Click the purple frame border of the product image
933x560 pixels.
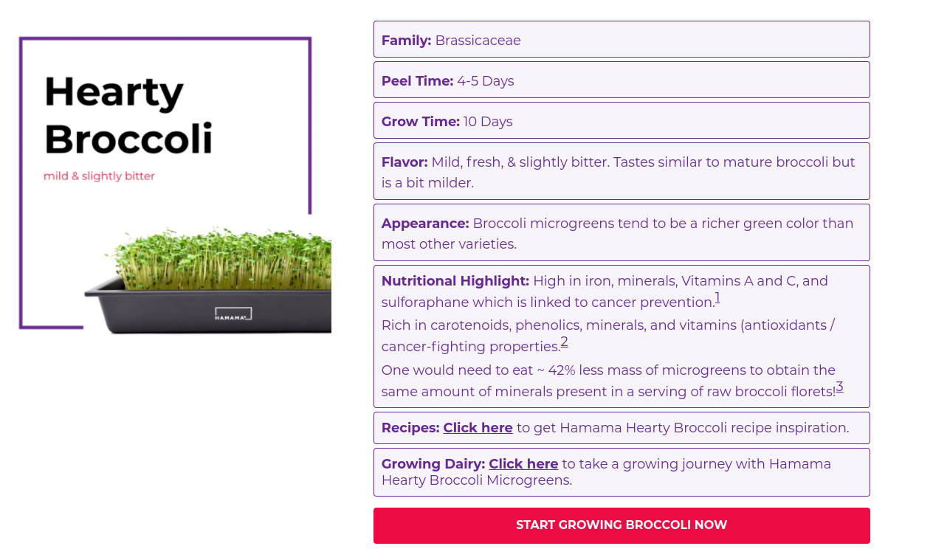click(21, 184)
